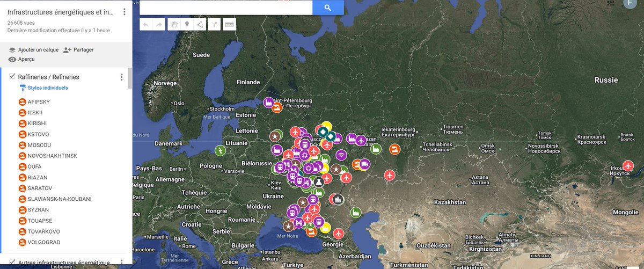Click the blue search magnifier button
The height and width of the screenshot is (269, 644).
coord(328,8)
